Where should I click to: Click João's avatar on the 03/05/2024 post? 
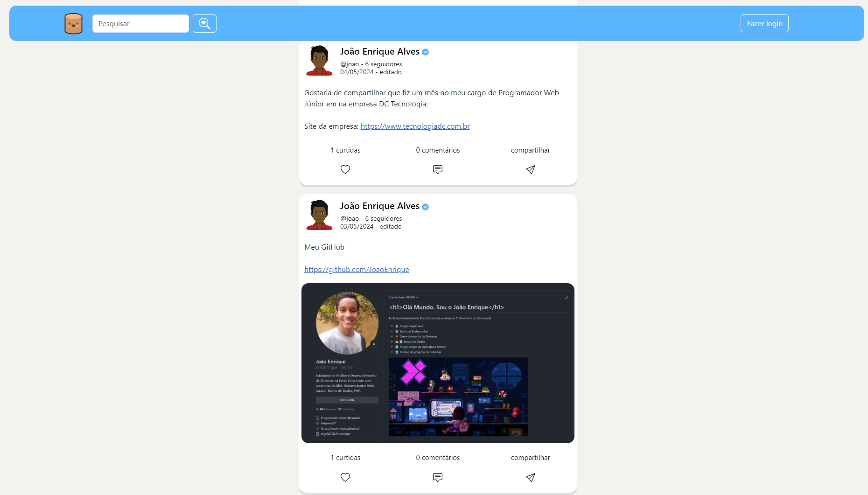pyautogui.click(x=319, y=215)
